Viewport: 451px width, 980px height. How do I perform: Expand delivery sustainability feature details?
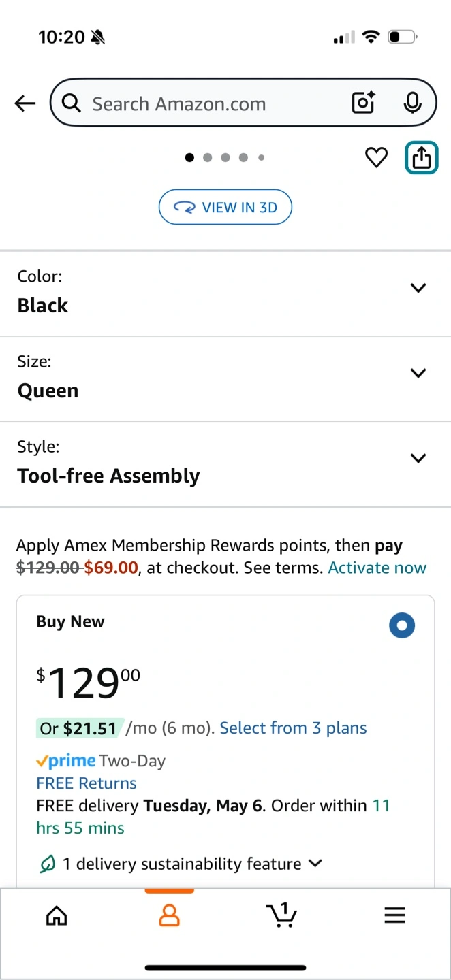(x=315, y=864)
